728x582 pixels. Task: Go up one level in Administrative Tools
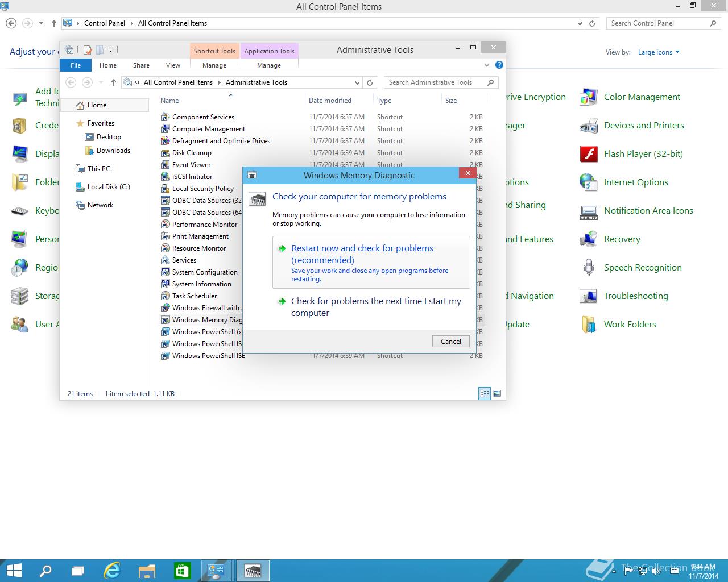[x=114, y=82]
